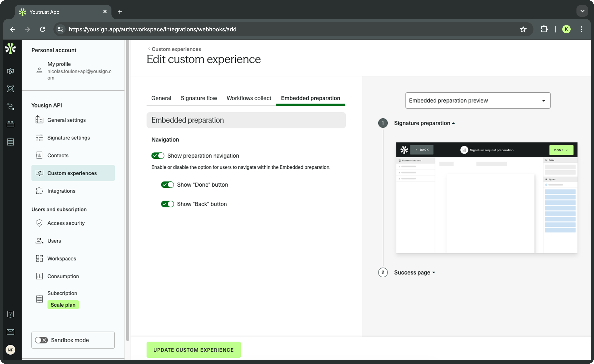The height and width of the screenshot is (364, 594).
Task: Open Integrations in the sidebar
Action: tap(73, 191)
